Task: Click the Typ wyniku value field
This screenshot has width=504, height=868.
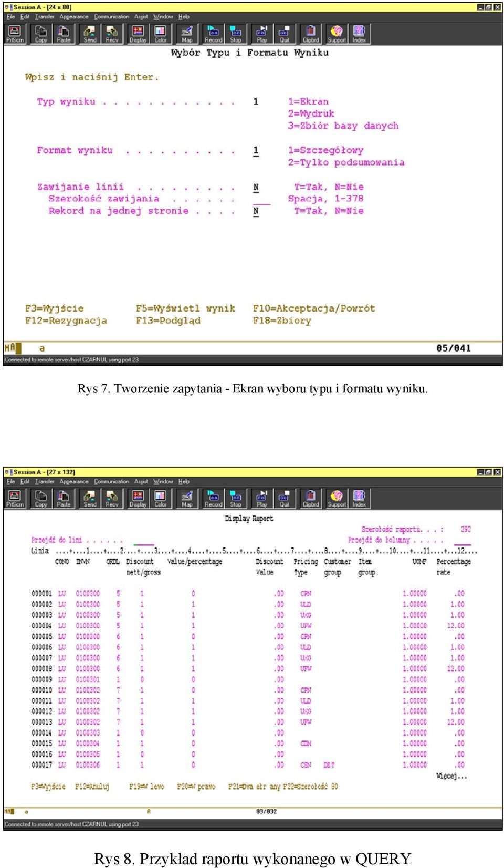Action: pos(256,101)
